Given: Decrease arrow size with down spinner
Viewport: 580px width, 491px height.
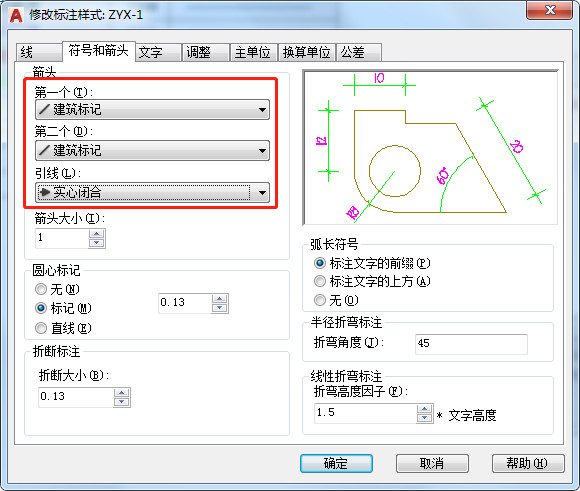Looking at the screenshot, I should coord(97,243).
